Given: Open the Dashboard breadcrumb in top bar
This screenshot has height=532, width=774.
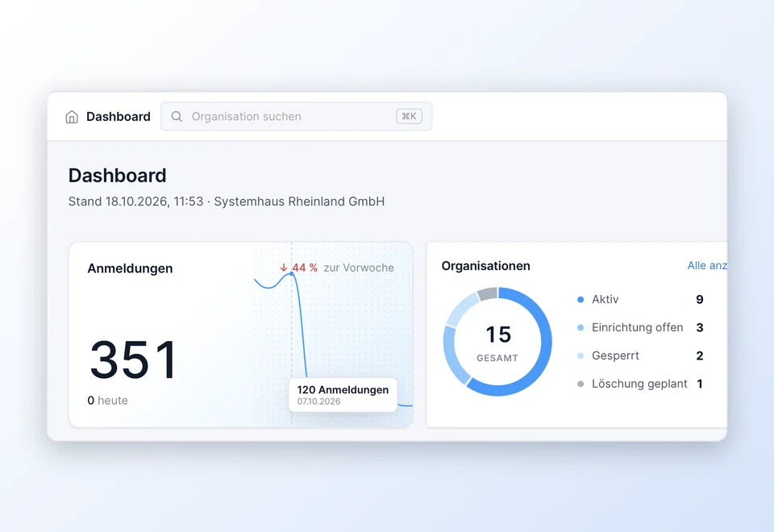Looking at the screenshot, I should [118, 116].
